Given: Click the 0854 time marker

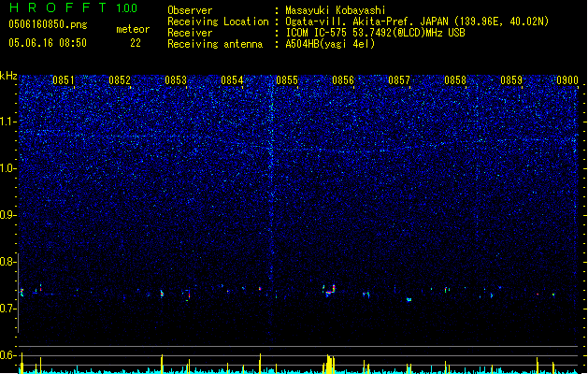Looking at the screenshot, I should (232, 80).
